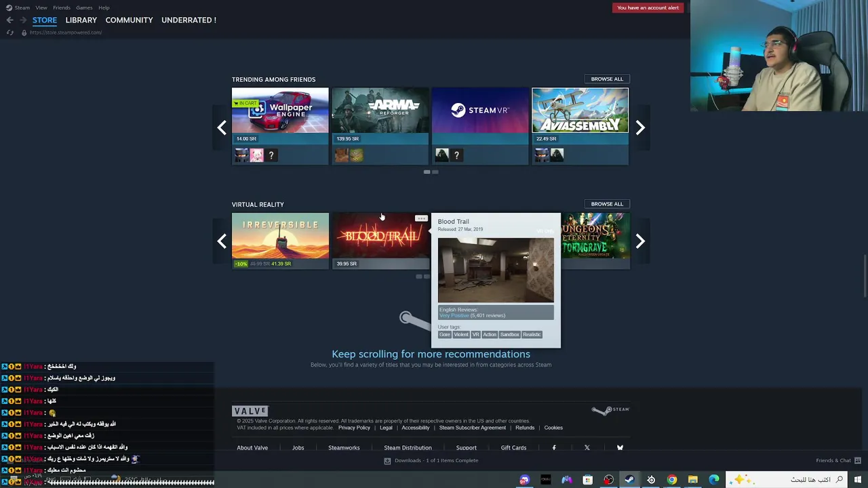The height and width of the screenshot is (488, 868).
Task: Open the Help menu
Action: click(104, 7)
